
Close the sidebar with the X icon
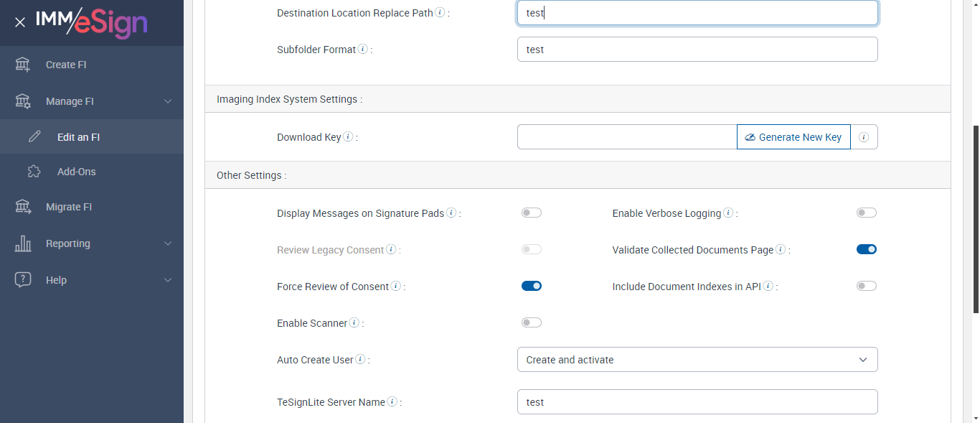pyautogui.click(x=20, y=22)
